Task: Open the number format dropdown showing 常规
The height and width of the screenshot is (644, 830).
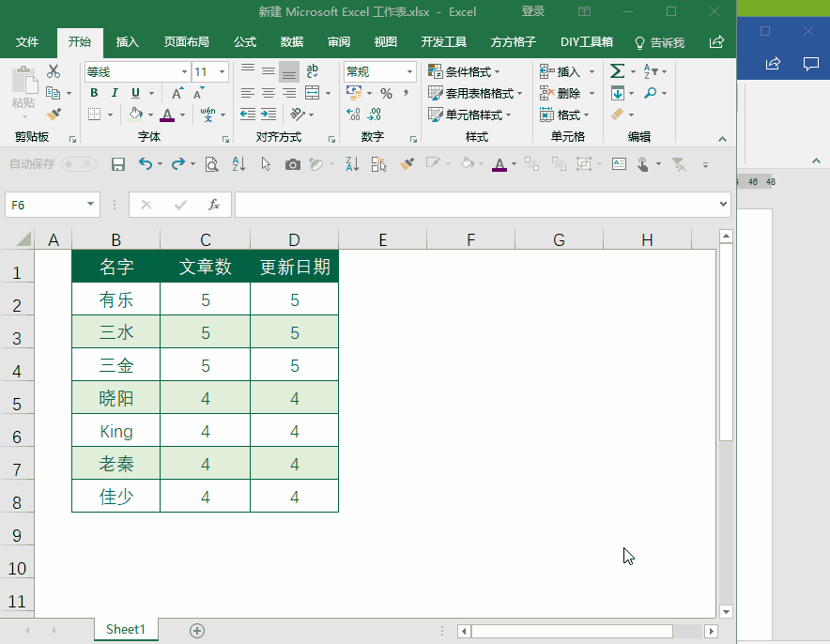Action: pos(409,72)
